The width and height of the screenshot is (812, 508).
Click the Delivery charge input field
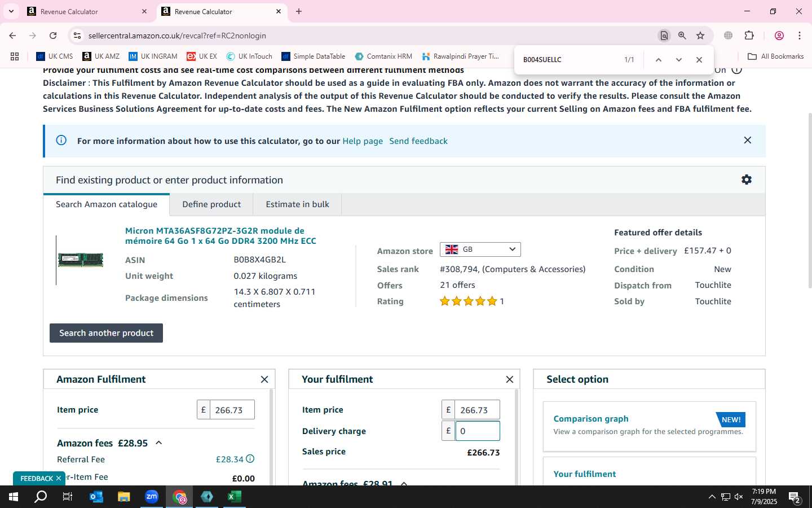click(x=477, y=431)
